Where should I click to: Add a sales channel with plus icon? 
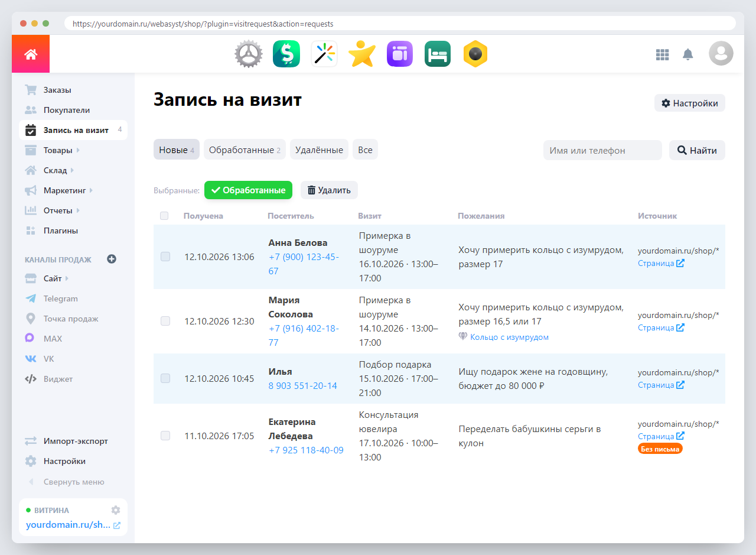point(112,259)
